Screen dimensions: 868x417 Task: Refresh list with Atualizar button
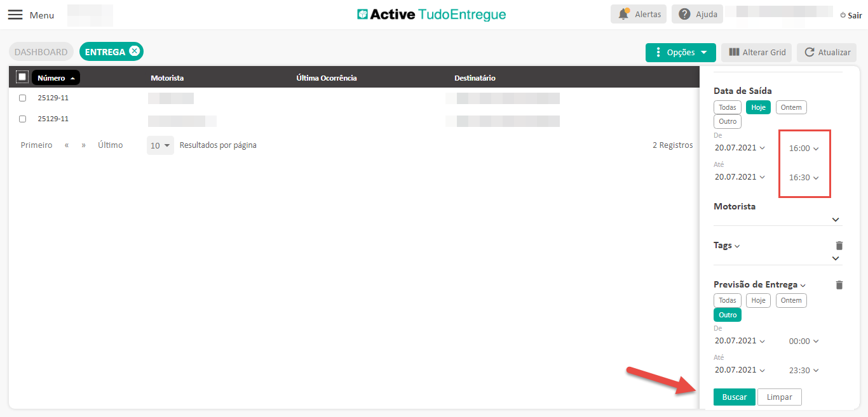pyautogui.click(x=827, y=52)
